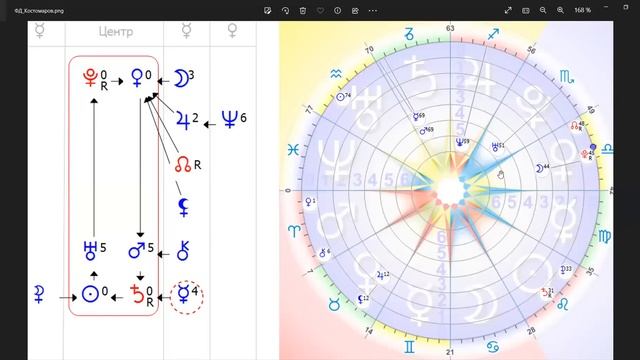Click the Uranus symbol labeled 5 in the diagram
Viewport: 640px width, 360px height.
[x=90, y=251]
